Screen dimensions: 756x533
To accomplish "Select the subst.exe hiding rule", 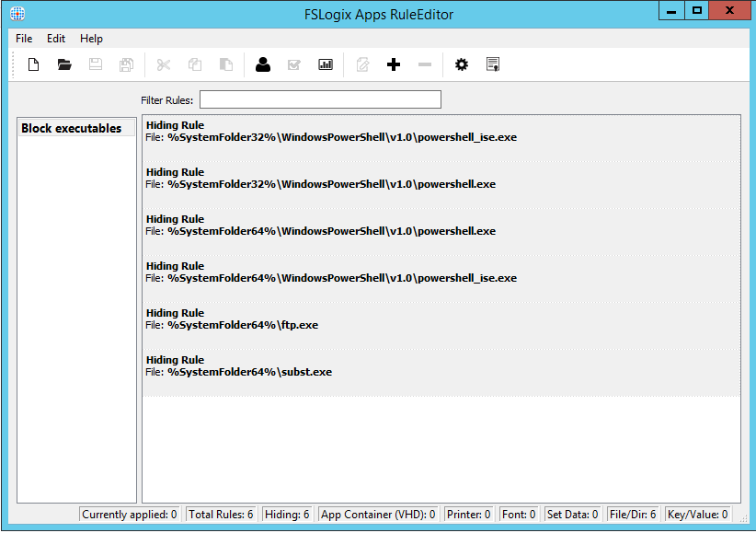I will 441,372.
